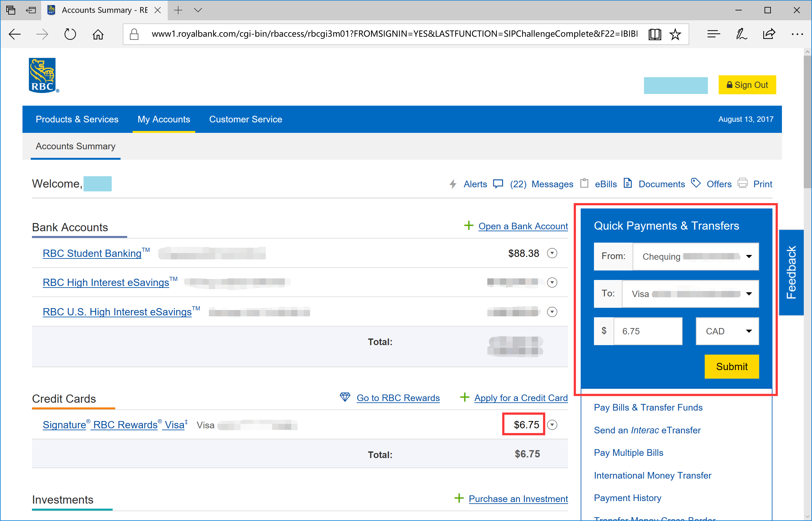The height and width of the screenshot is (521, 812).
Task: Open the To account dropdown
Action: tap(690, 294)
